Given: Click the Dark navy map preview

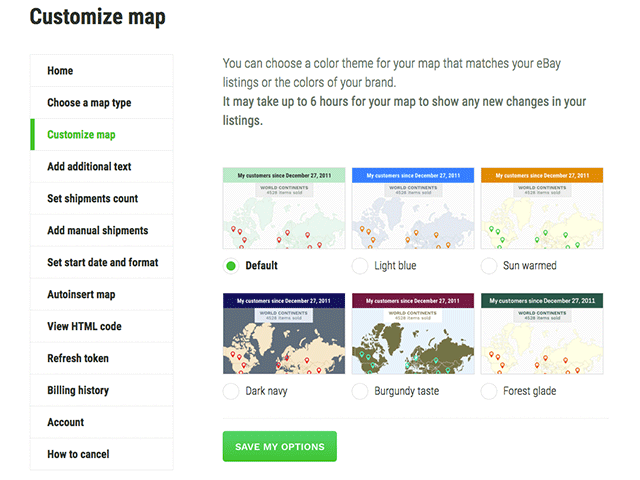Looking at the screenshot, I should tap(284, 334).
